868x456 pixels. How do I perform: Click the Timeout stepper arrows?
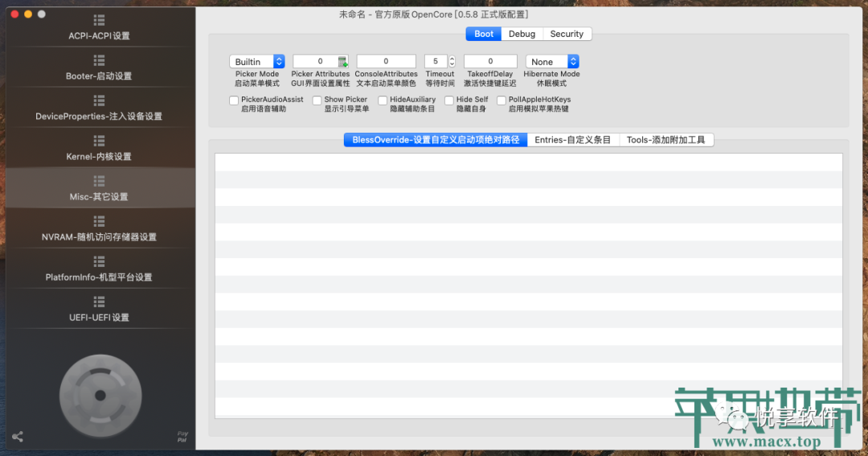point(452,61)
